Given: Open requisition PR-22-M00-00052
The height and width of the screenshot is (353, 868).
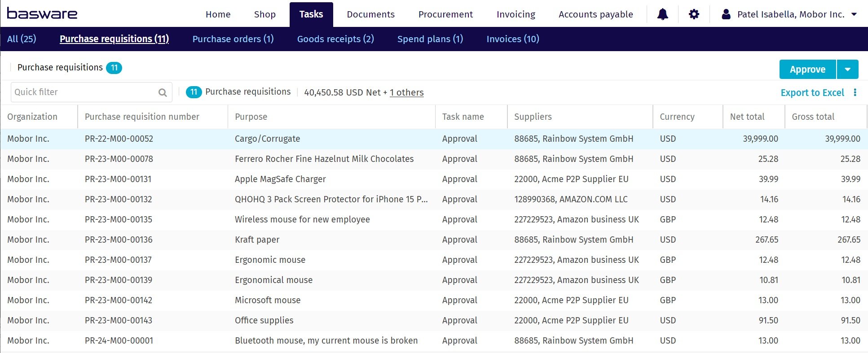Looking at the screenshot, I should pyautogui.click(x=119, y=139).
